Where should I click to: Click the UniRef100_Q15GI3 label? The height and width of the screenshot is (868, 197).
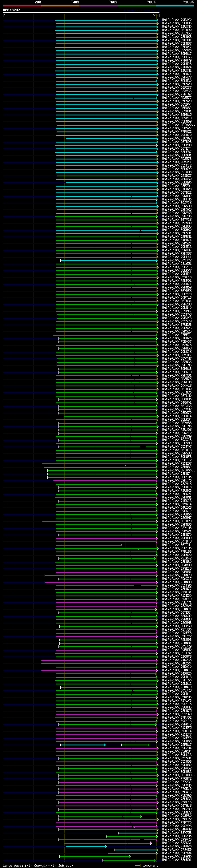pyautogui.click(x=177, y=501)
